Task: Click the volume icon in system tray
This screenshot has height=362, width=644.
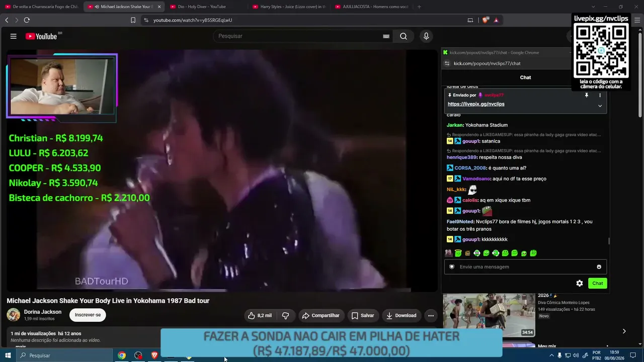Action: point(576,355)
